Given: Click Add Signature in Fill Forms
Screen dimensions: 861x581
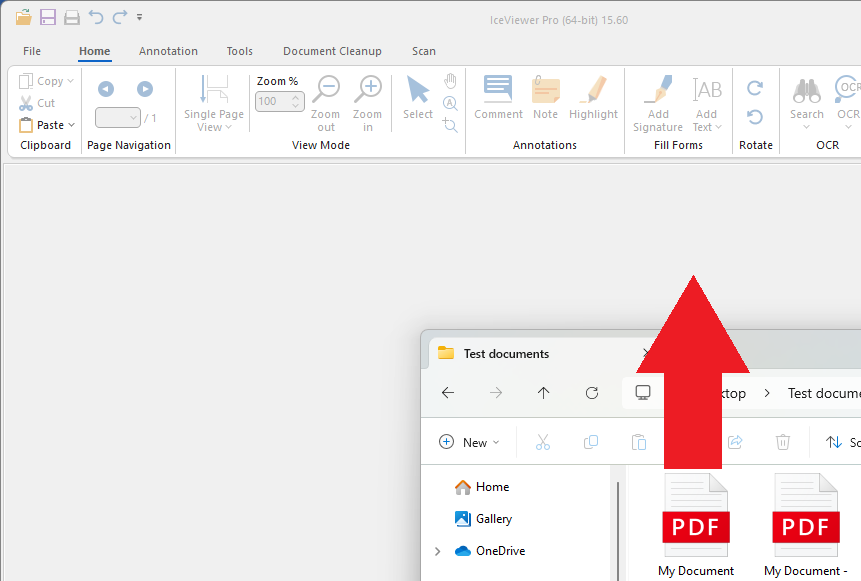Looking at the screenshot, I should tap(658, 104).
